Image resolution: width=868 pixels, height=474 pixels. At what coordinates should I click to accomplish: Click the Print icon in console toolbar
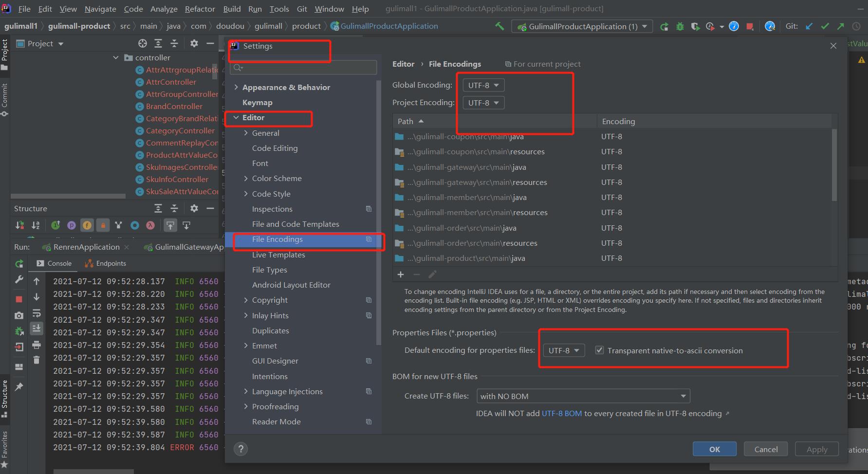(37, 345)
